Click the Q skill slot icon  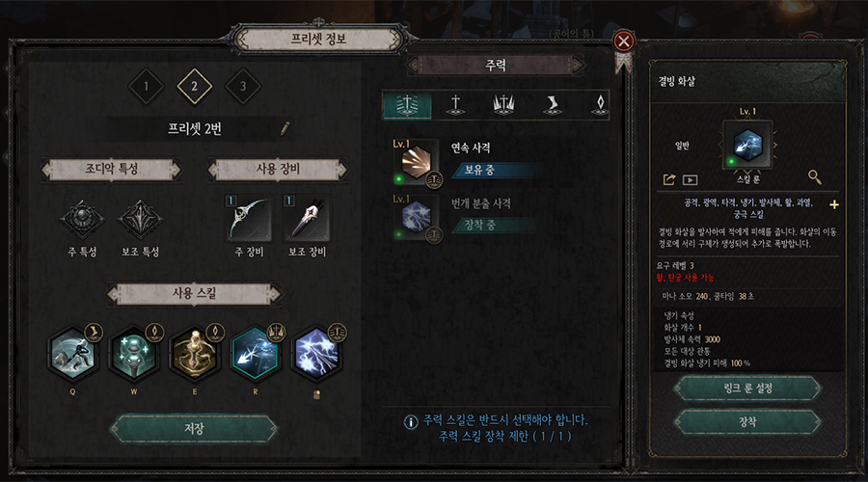(73, 354)
